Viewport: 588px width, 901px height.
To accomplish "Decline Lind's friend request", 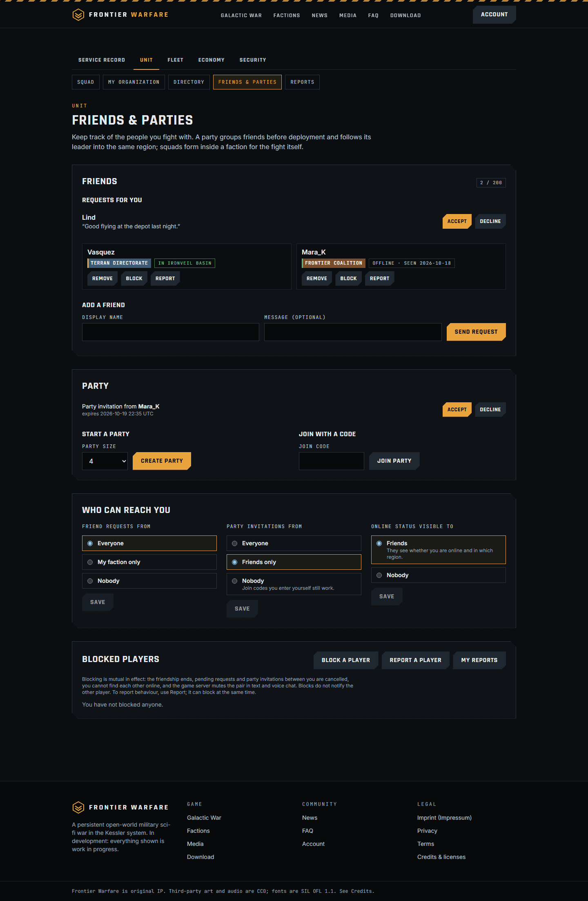I will pyautogui.click(x=490, y=221).
